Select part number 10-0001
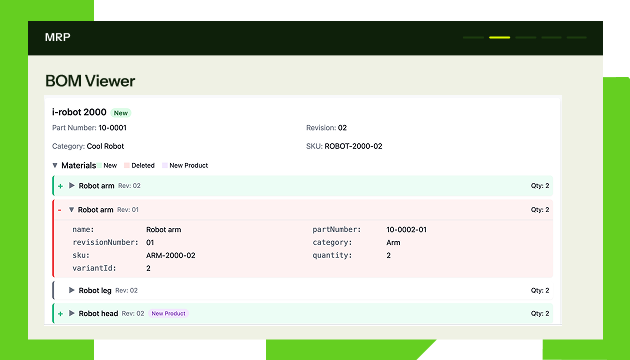Image resolution: width=630 pixels, height=360 pixels. tap(112, 128)
